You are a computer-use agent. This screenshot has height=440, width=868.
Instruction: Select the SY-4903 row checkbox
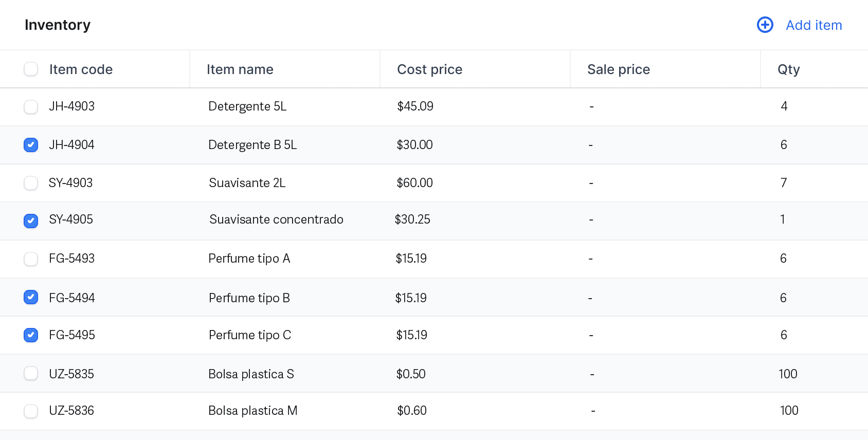31,183
